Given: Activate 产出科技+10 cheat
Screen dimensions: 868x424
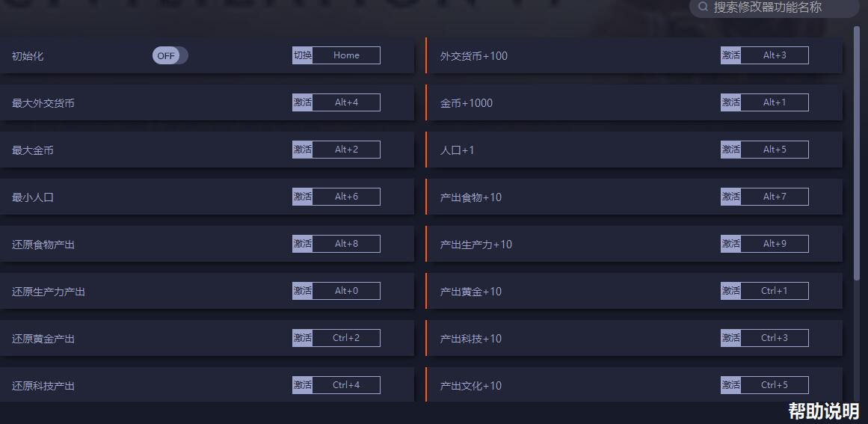Looking at the screenshot, I should [730, 338].
